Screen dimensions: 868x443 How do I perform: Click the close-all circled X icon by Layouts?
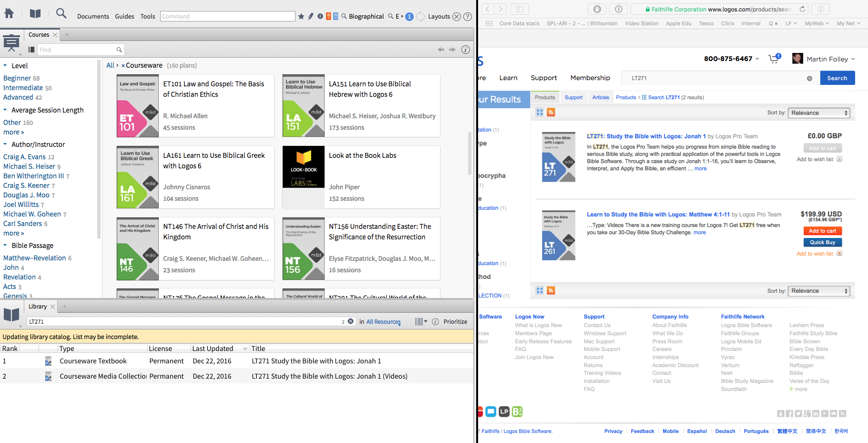tap(457, 17)
